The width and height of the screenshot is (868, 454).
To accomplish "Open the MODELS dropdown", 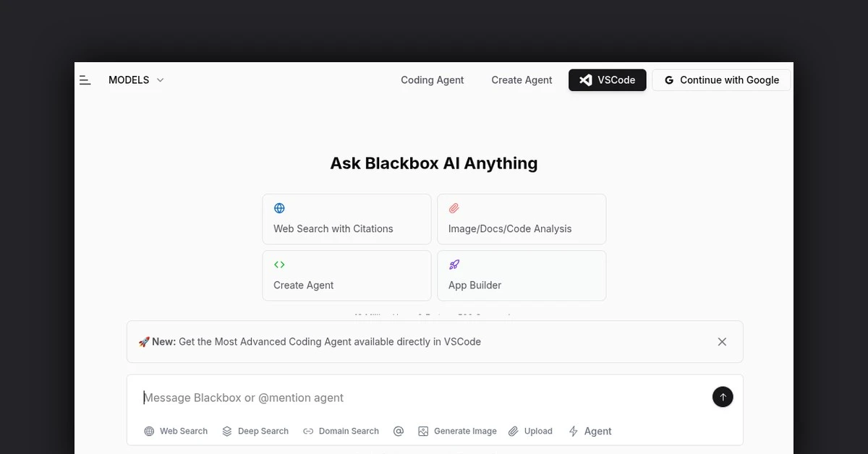I will tap(130, 80).
